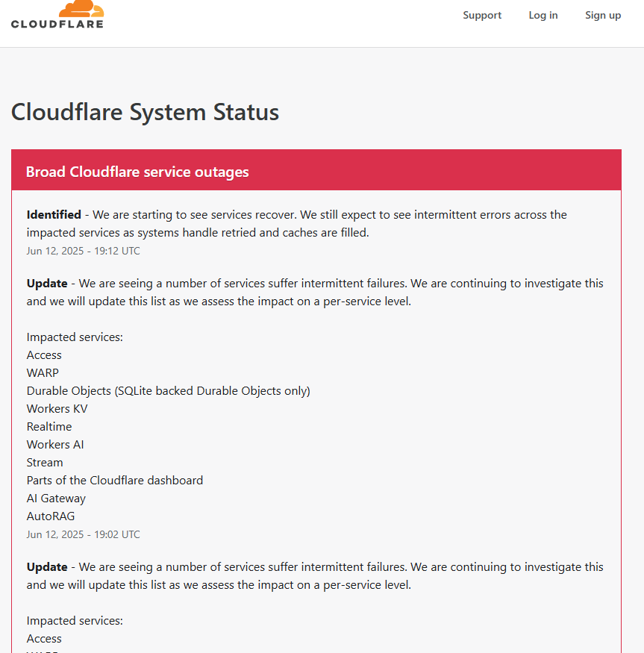This screenshot has height=653, width=644.
Task: Open the Support link
Action: (482, 16)
